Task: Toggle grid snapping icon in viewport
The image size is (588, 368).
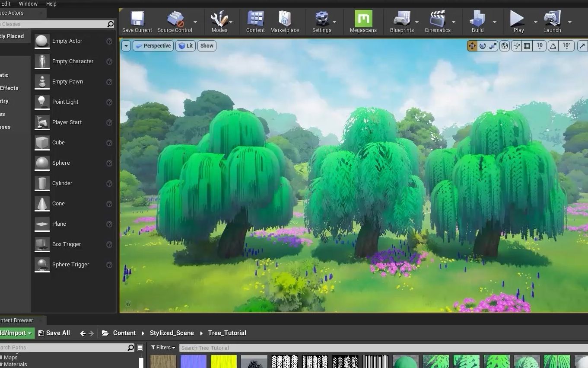Action: tap(527, 46)
